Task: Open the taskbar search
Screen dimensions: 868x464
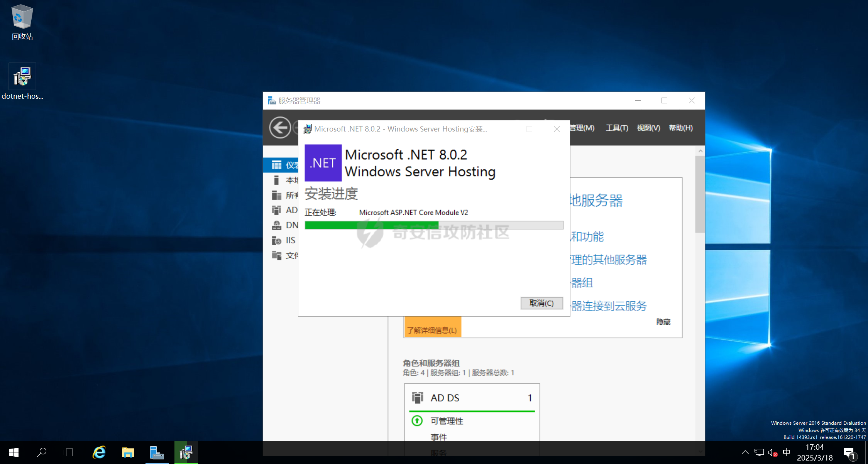Action: coord(42,452)
